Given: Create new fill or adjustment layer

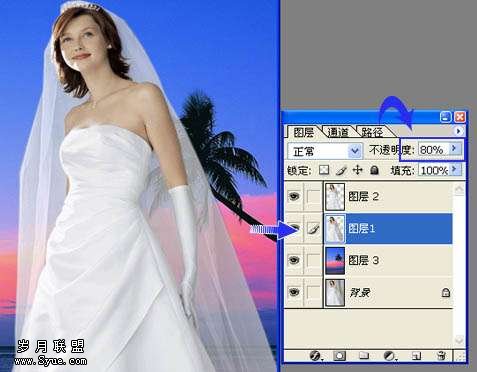Looking at the screenshot, I should 389,356.
